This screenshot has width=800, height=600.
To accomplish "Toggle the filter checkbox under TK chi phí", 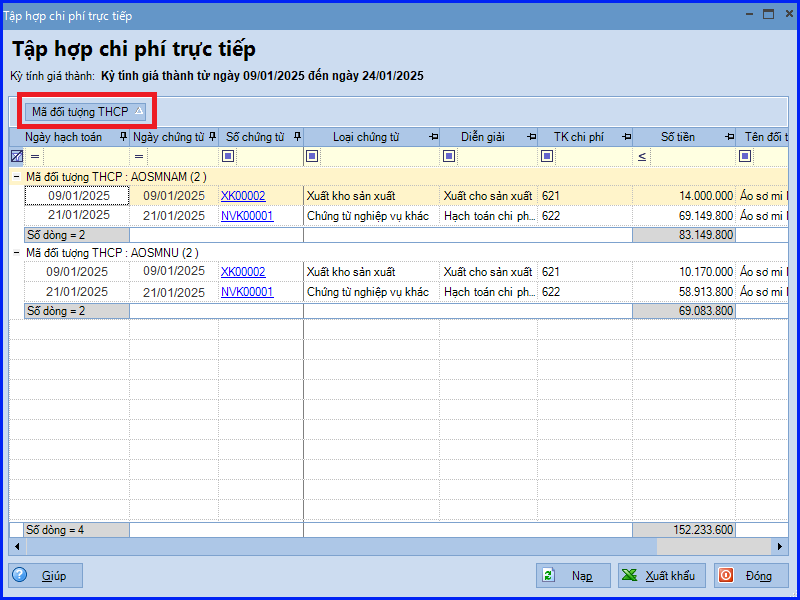I will (546, 156).
